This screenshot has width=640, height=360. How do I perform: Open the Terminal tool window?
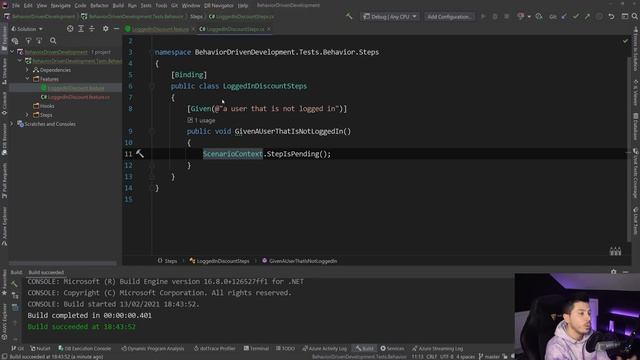point(256,349)
